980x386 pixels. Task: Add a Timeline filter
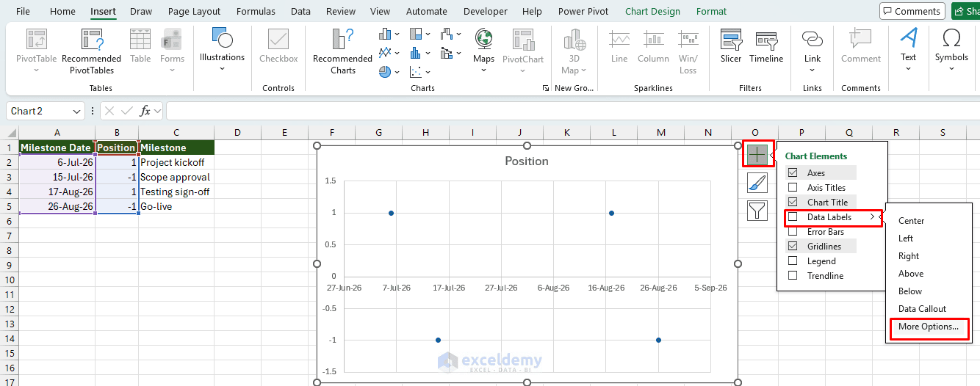766,45
